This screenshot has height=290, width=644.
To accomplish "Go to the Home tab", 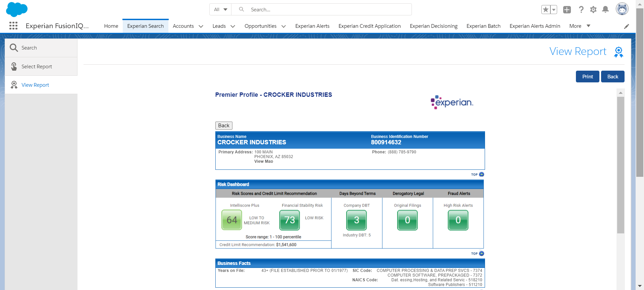I will tap(111, 26).
